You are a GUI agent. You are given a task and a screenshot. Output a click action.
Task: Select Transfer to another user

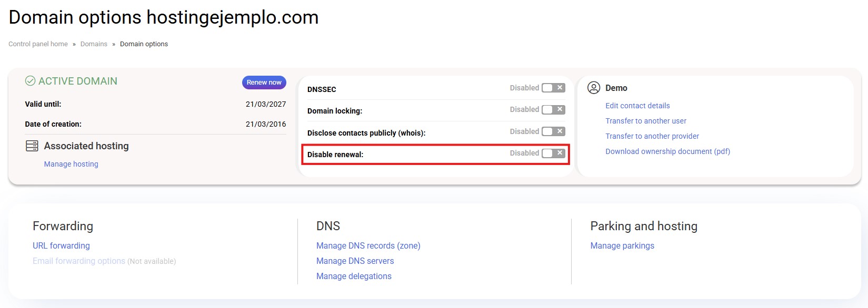pos(646,121)
